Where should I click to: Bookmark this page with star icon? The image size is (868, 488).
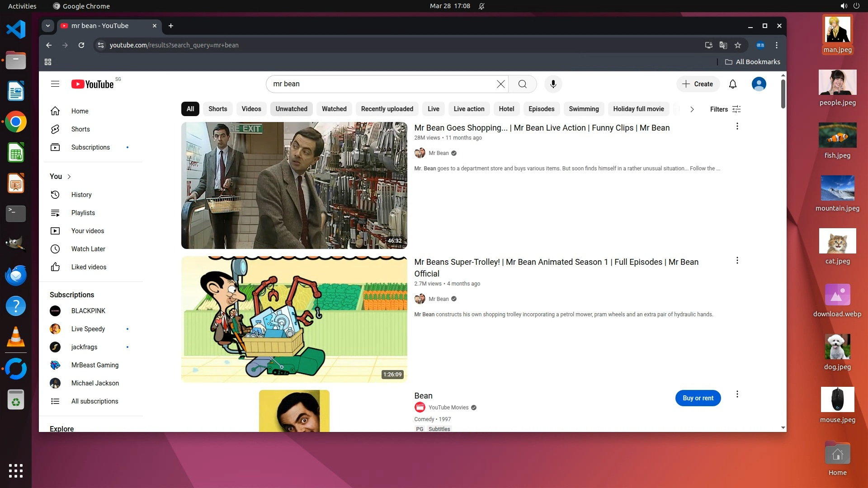point(738,45)
